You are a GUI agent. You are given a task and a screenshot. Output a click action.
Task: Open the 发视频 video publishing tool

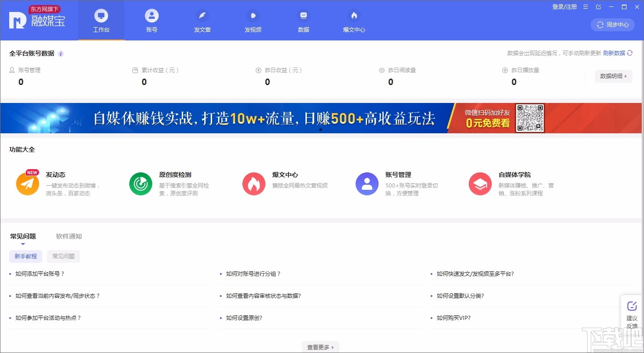253,21
